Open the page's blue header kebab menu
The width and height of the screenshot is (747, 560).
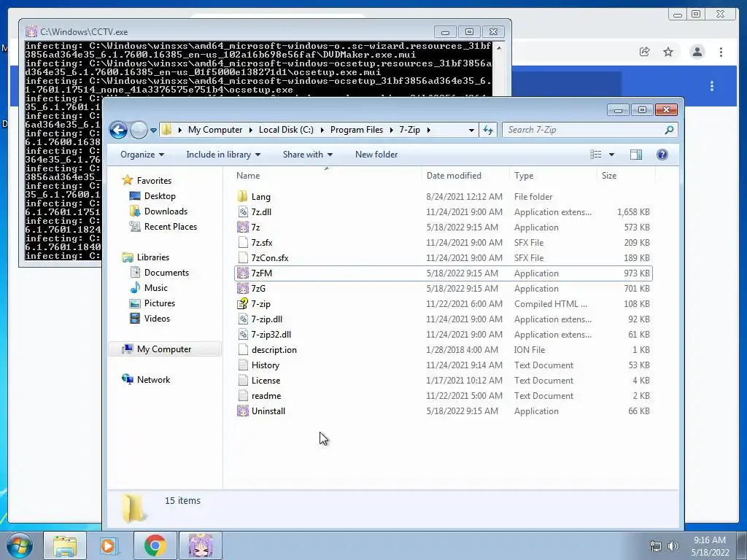click(x=712, y=86)
